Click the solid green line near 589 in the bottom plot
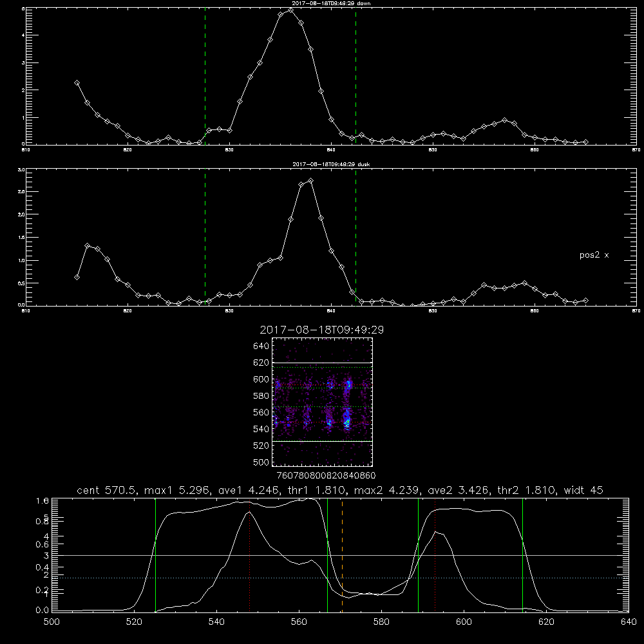Screen dimensions: 644x644 418,554
